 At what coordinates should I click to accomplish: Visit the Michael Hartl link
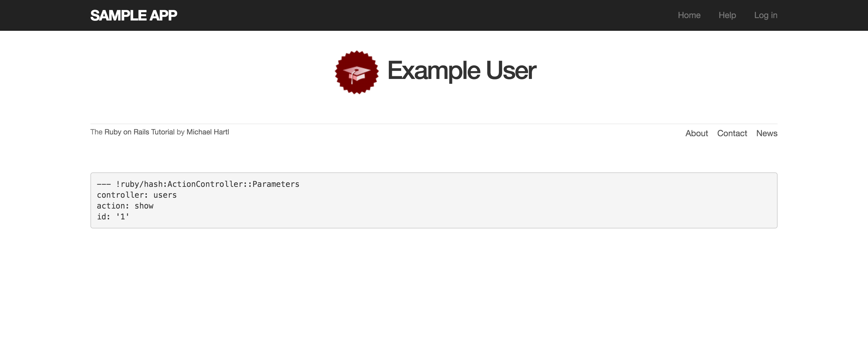tap(208, 132)
